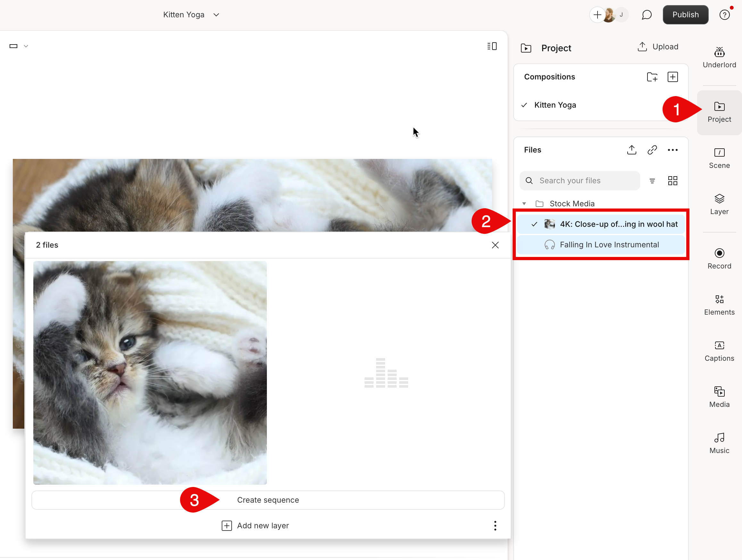This screenshot has width=742, height=560.
Task: Open the Underlord panel
Action: tap(719, 57)
